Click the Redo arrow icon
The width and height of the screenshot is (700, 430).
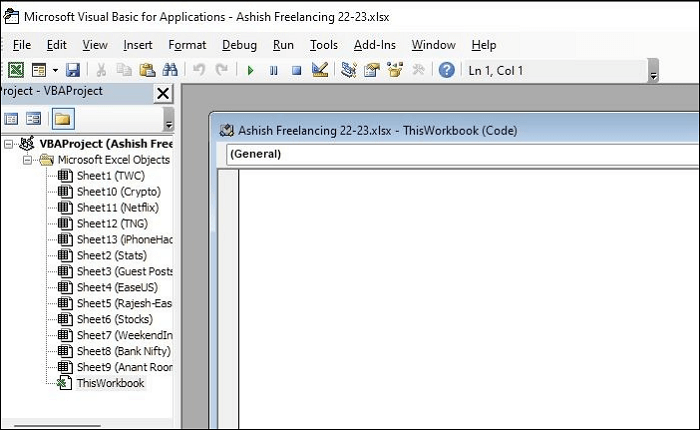click(222, 70)
